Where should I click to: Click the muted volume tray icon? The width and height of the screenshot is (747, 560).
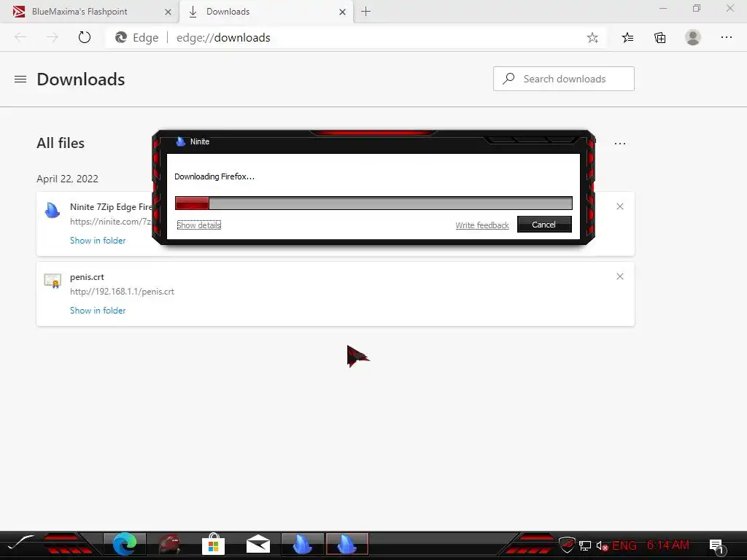(602, 545)
